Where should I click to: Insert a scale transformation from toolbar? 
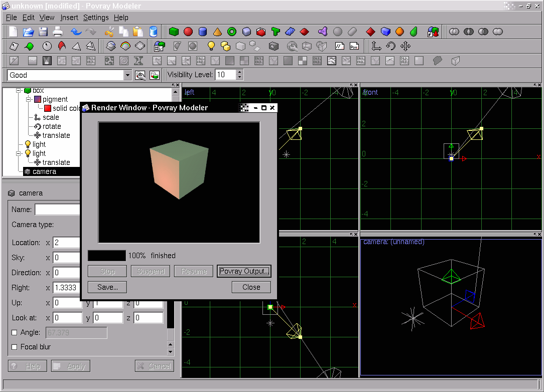pos(376,46)
